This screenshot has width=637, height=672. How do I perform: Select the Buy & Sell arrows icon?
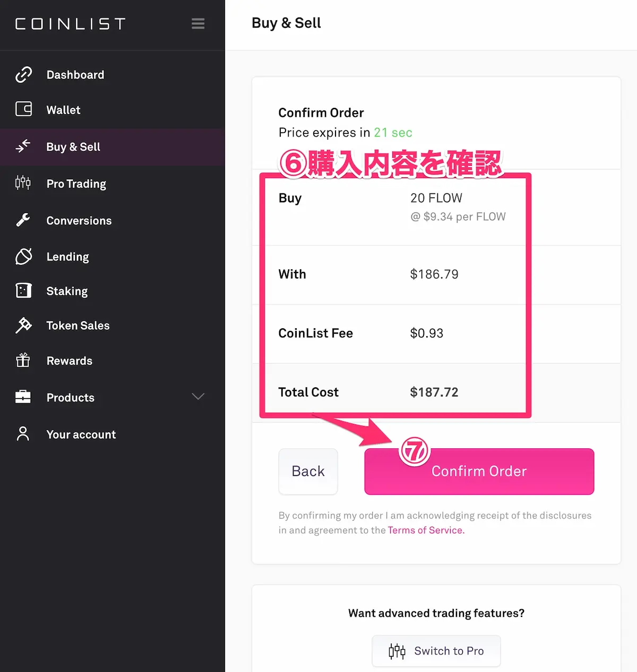click(23, 146)
